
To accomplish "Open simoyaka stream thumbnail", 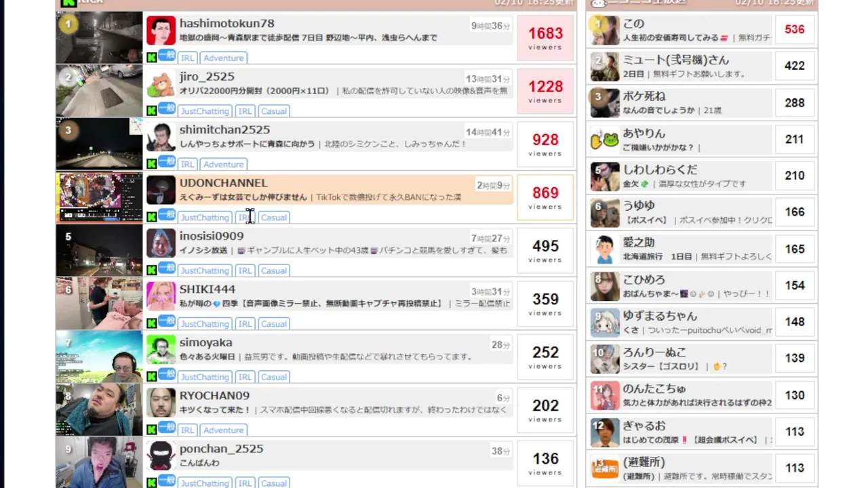I will coord(99,357).
